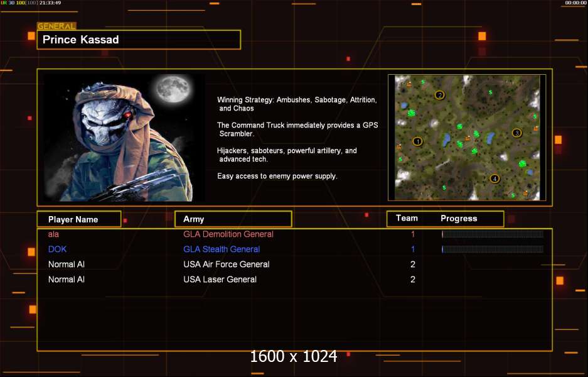Select the Army column header
This screenshot has width=588, height=377.
[x=233, y=219]
